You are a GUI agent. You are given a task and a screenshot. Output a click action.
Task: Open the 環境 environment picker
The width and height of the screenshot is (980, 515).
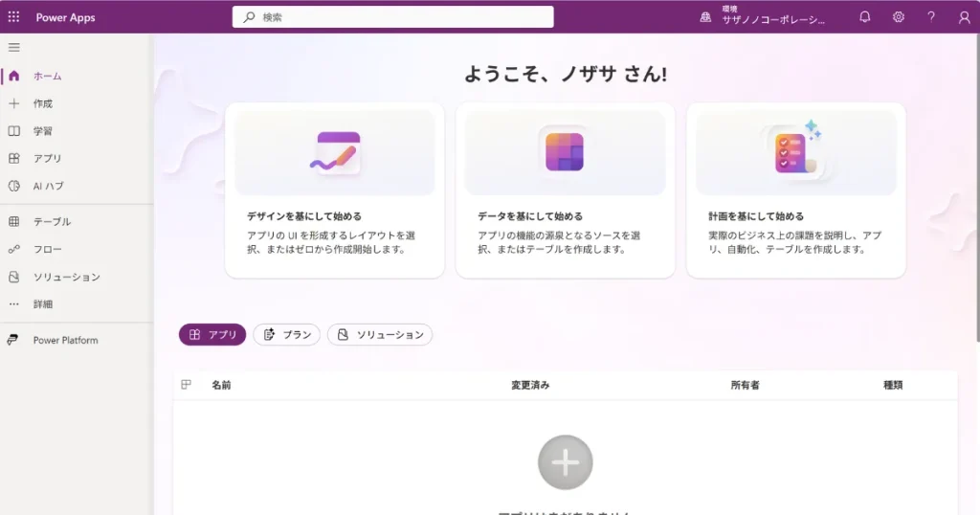pos(764,17)
